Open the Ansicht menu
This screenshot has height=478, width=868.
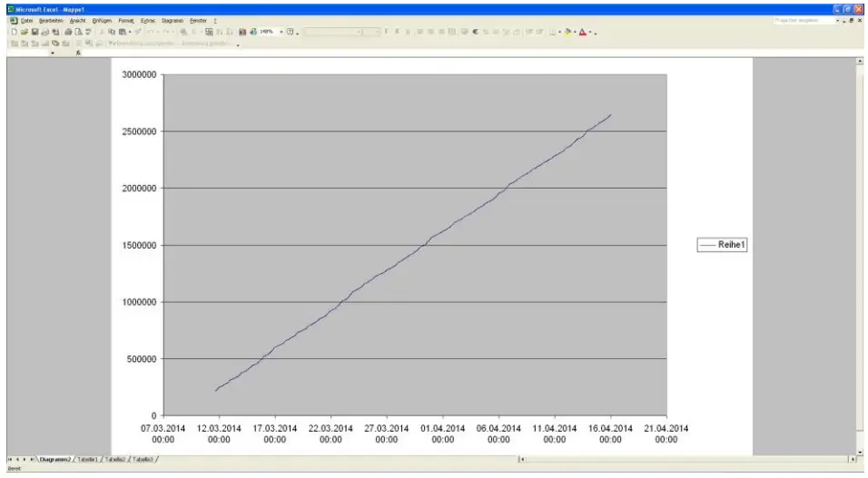(77, 21)
